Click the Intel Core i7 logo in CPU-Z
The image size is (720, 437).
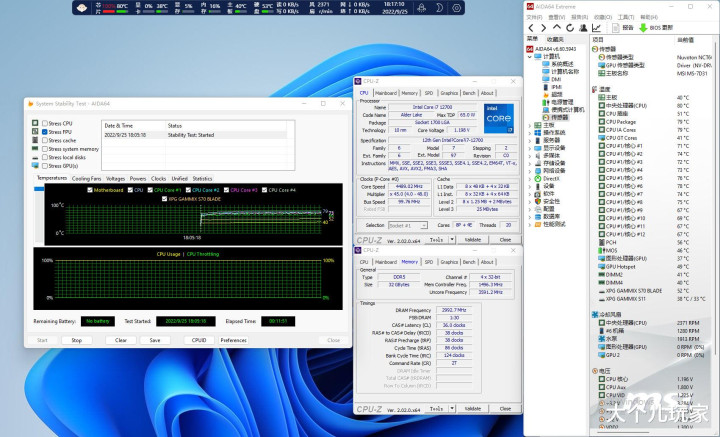point(499,118)
